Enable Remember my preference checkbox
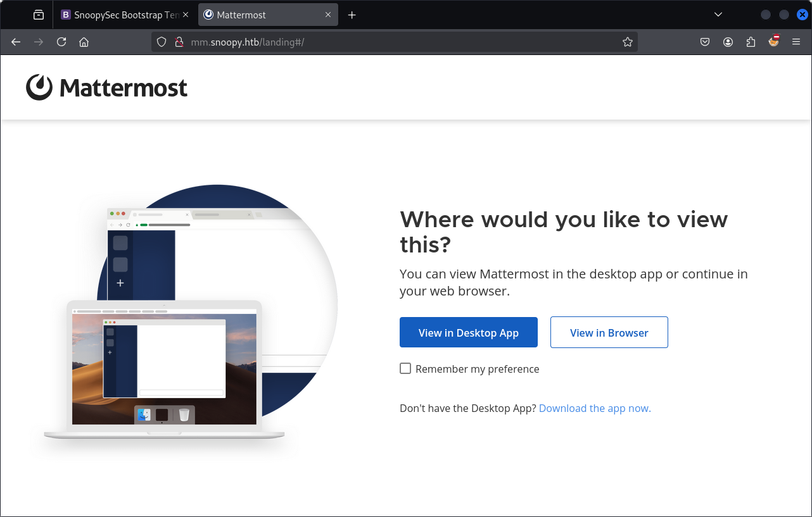 [405, 368]
